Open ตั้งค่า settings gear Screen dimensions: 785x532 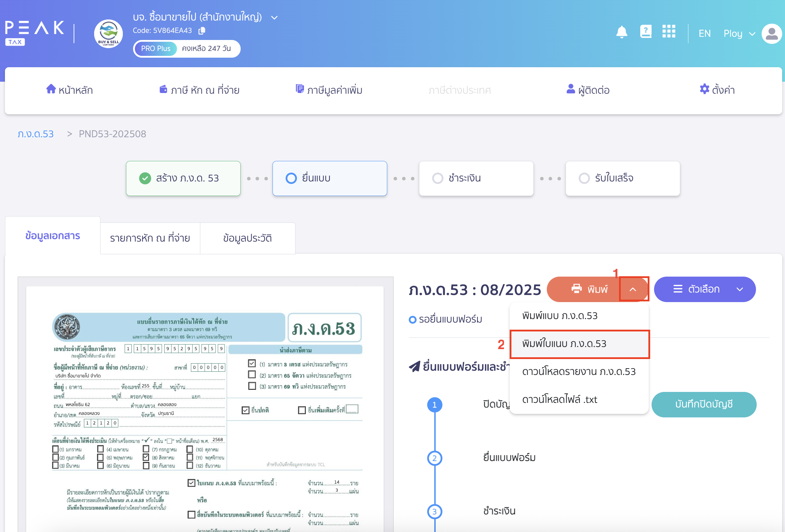(717, 89)
